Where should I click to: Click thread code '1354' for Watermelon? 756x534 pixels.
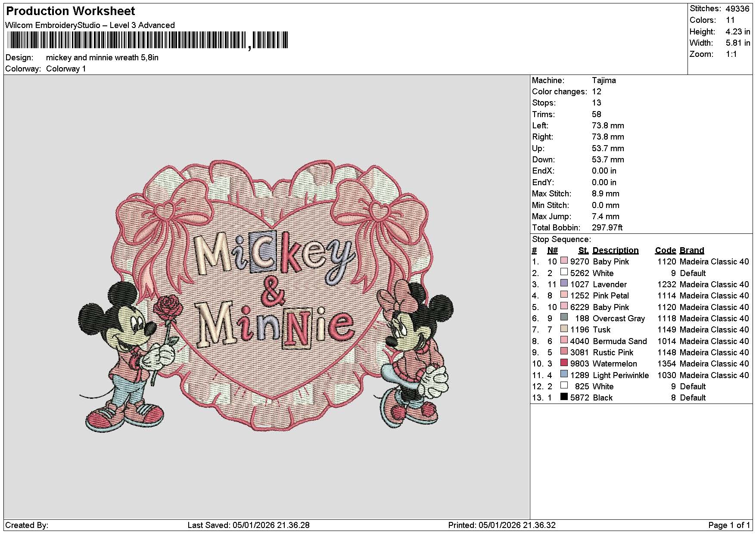[666, 363]
